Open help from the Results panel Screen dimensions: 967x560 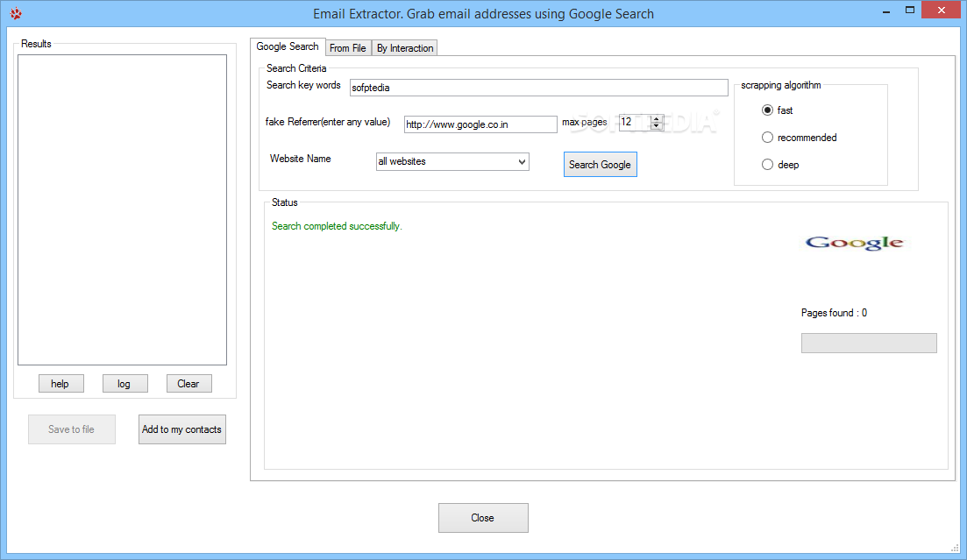tap(60, 384)
